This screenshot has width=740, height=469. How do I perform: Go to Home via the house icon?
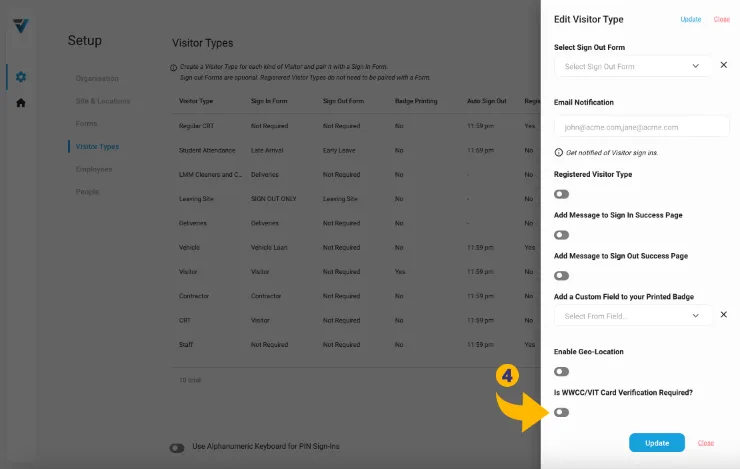(x=21, y=102)
